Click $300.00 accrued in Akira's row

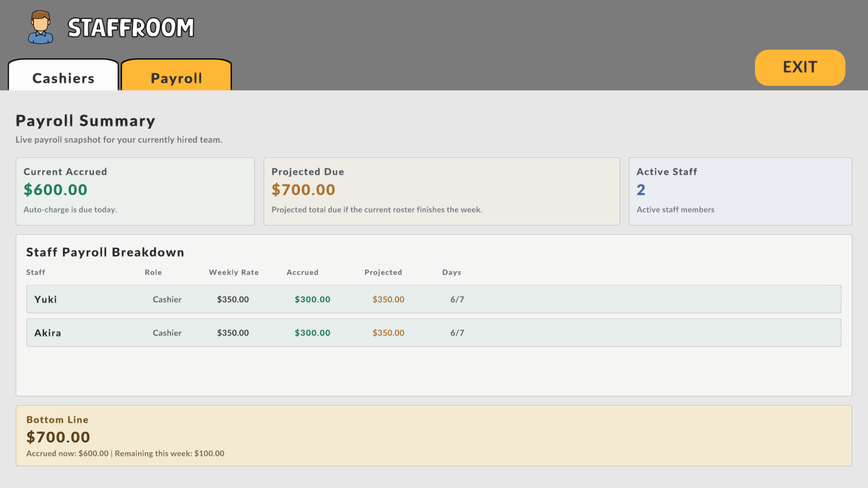312,333
